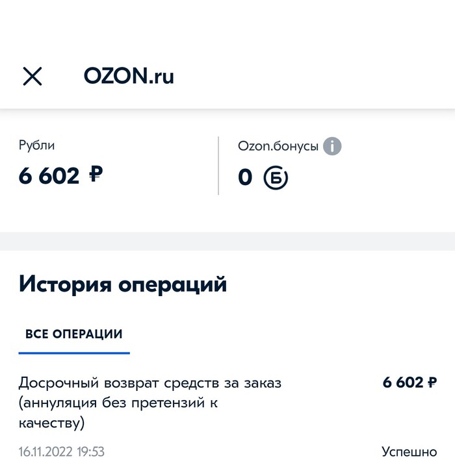The width and height of the screenshot is (455, 476).
Task: Tap the ruble sign next to balance
Action: pyautogui.click(x=96, y=175)
